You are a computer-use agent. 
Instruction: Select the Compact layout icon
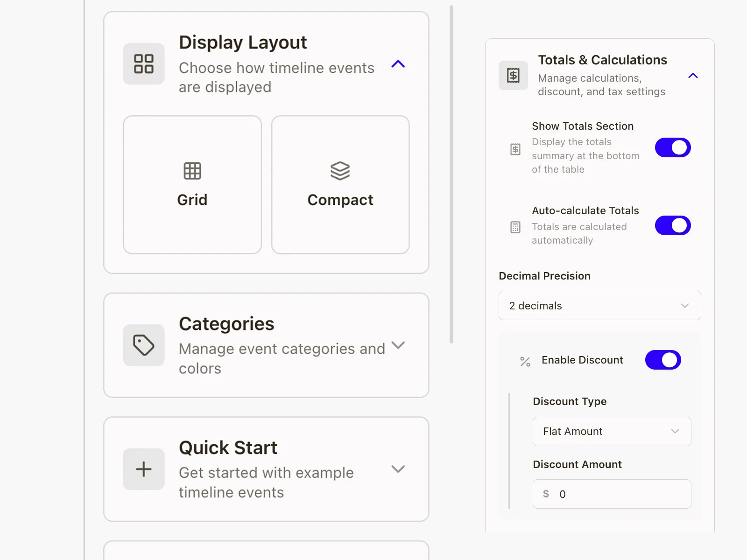click(x=340, y=170)
